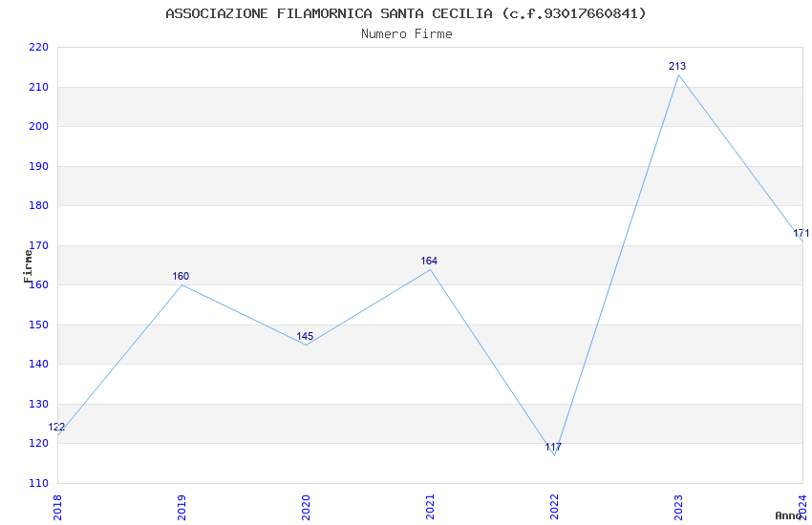Screen dimensions: 812x525
Task: Click the x-axis year 2019
Action: pyautogui.click(x=182, y=508)
